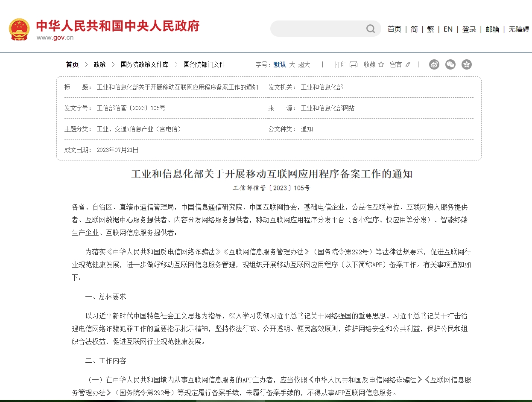Share the article via the WeChat icon
This screenshot has height=402, width=532.
(x=450, y=64)
